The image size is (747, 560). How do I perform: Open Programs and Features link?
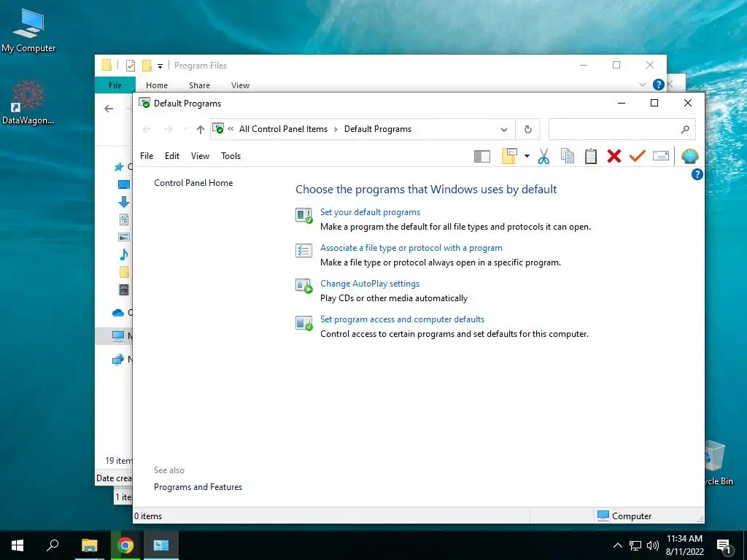[198, 487]
